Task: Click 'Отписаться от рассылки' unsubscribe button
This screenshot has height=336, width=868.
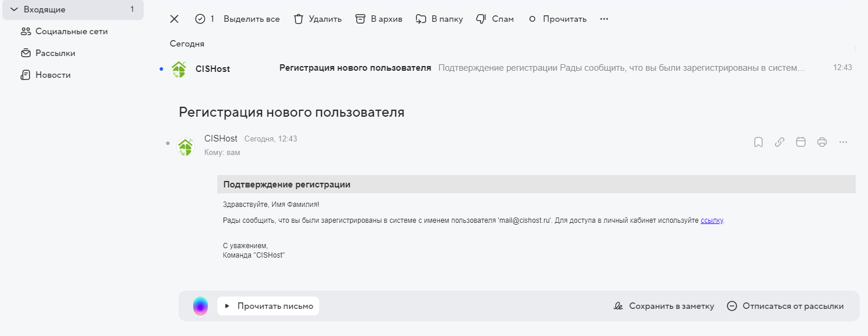Action: click(786, 306)
